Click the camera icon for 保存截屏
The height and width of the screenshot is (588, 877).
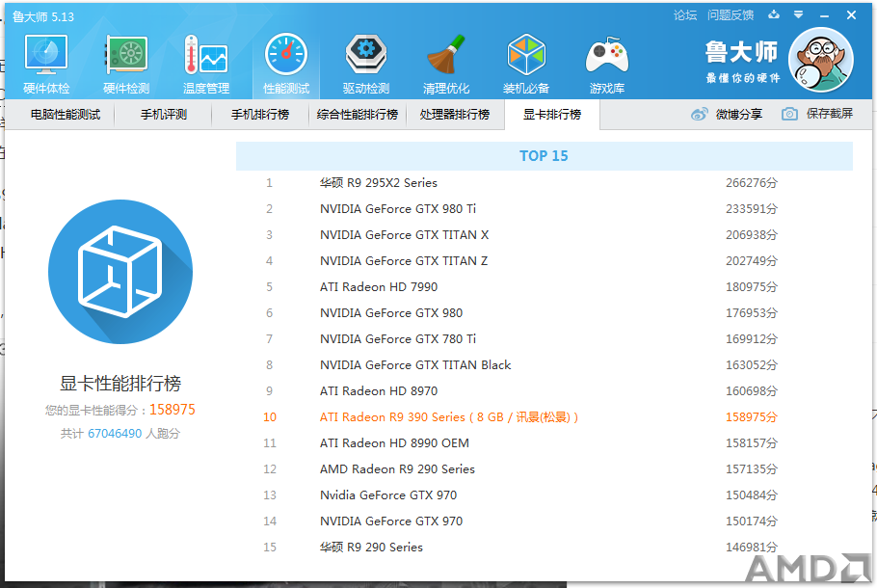pos(789,114)
